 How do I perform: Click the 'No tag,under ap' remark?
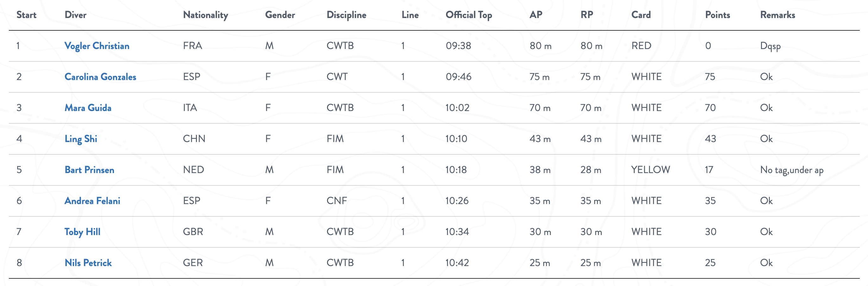coord(791,170)
